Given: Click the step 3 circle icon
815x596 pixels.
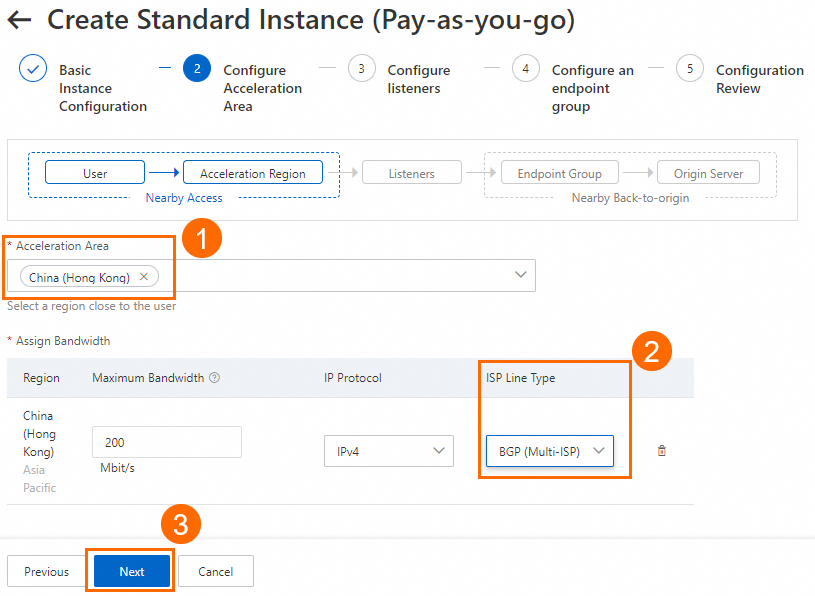Looking at the screenshot, I should [361, 69].
